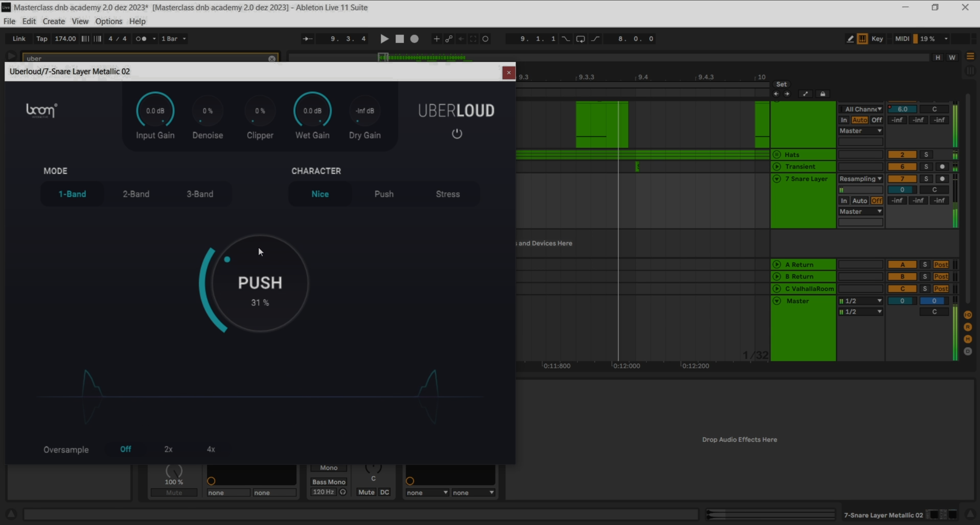
Task: Toggle the B Return track activator
Action: [902, 276]
